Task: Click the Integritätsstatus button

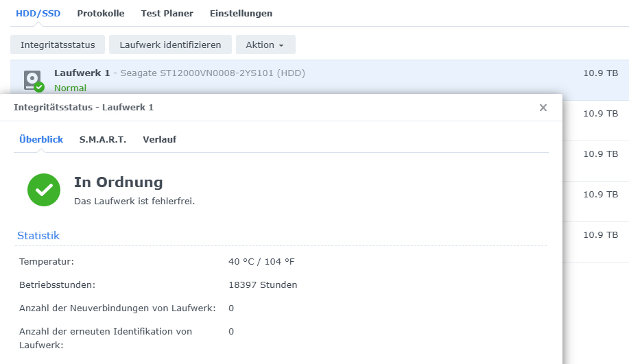Action: pos(58,45)
